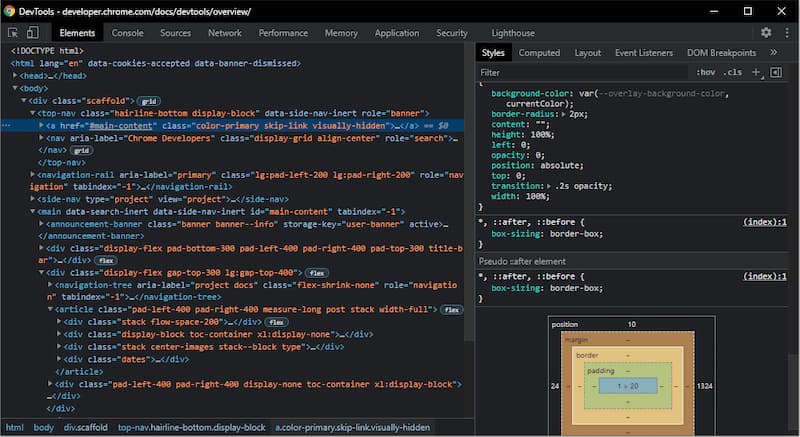Click the position: absolute declaration
The image size is (800, 437).
coord(537,165)
